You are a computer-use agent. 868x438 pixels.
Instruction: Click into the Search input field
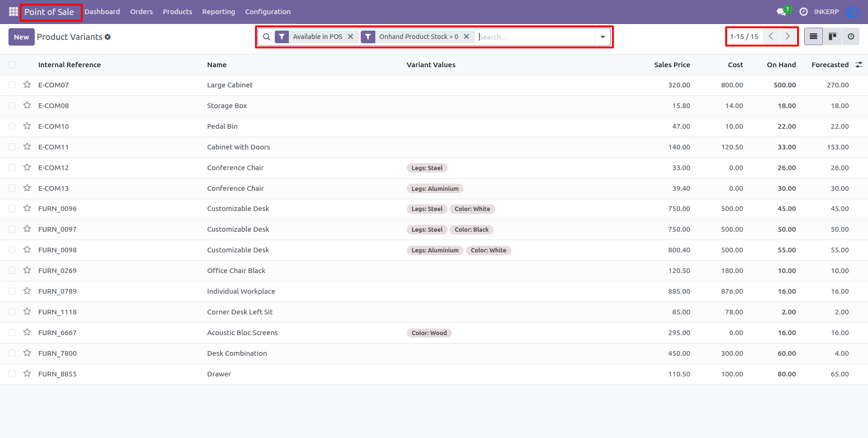click(535, 37)
